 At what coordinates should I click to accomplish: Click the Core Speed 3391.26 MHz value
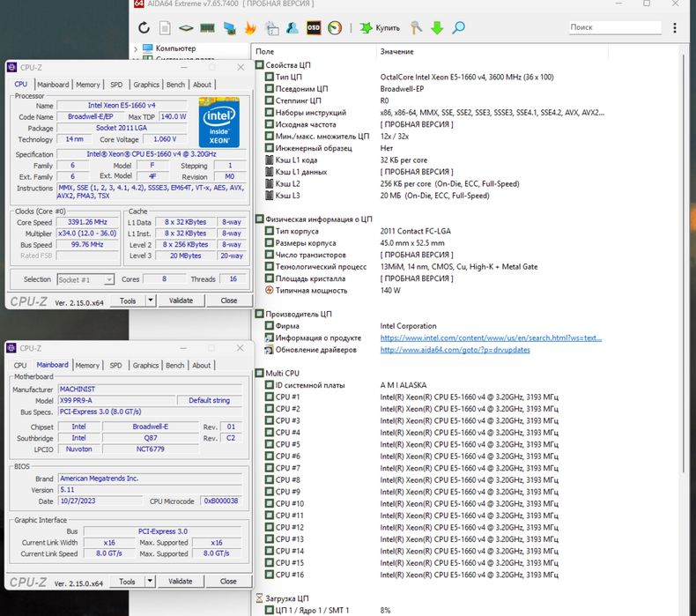[x=87, y=221]
